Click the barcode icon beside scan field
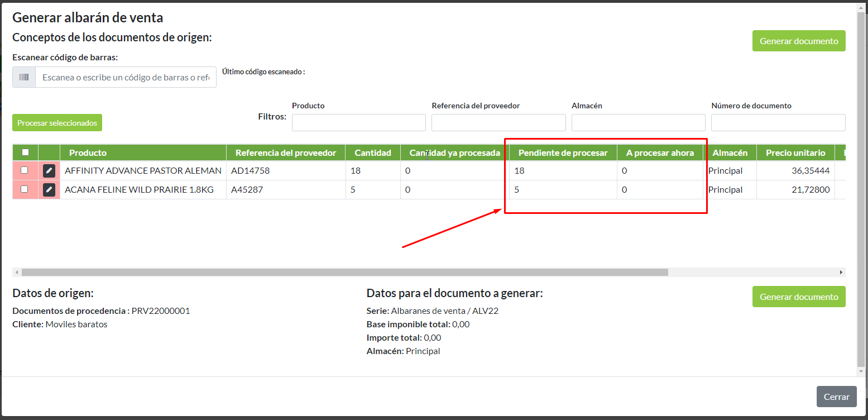868x420 pixels. (x=24, y=78)
